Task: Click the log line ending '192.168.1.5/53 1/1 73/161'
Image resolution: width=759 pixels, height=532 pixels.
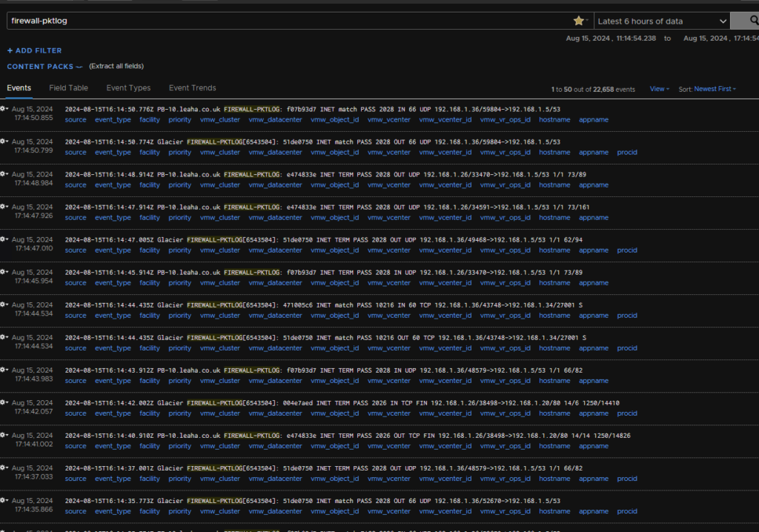Action: (x=327, y=207)
